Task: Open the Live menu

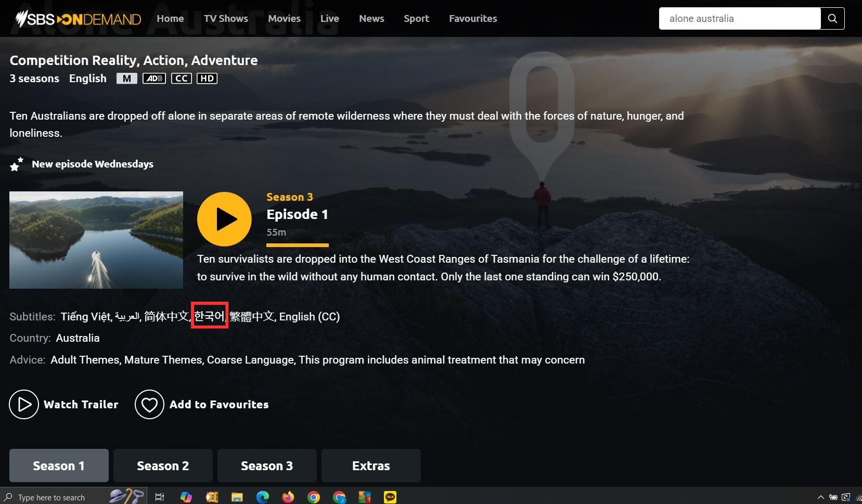Action: [x=330, y=19]
